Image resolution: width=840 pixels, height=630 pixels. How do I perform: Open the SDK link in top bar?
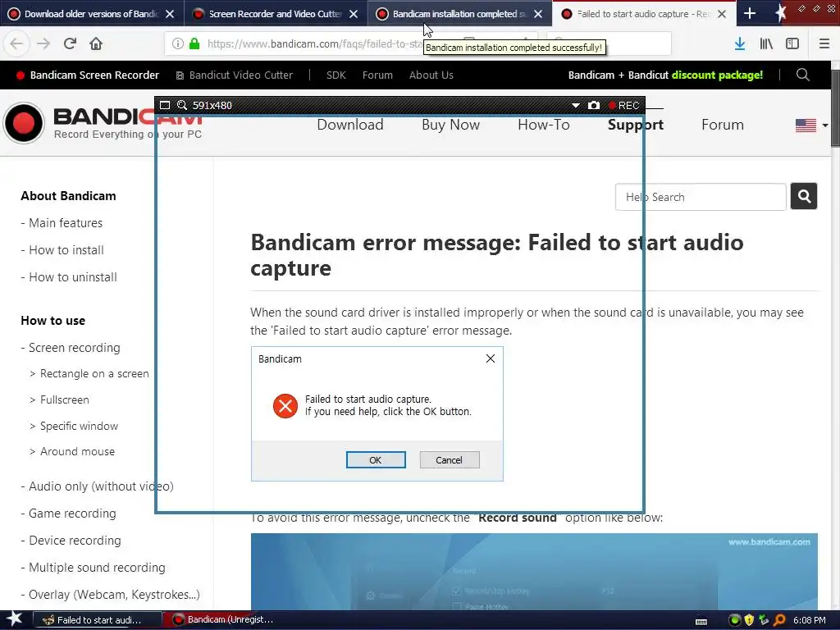[x=336, y=75]
